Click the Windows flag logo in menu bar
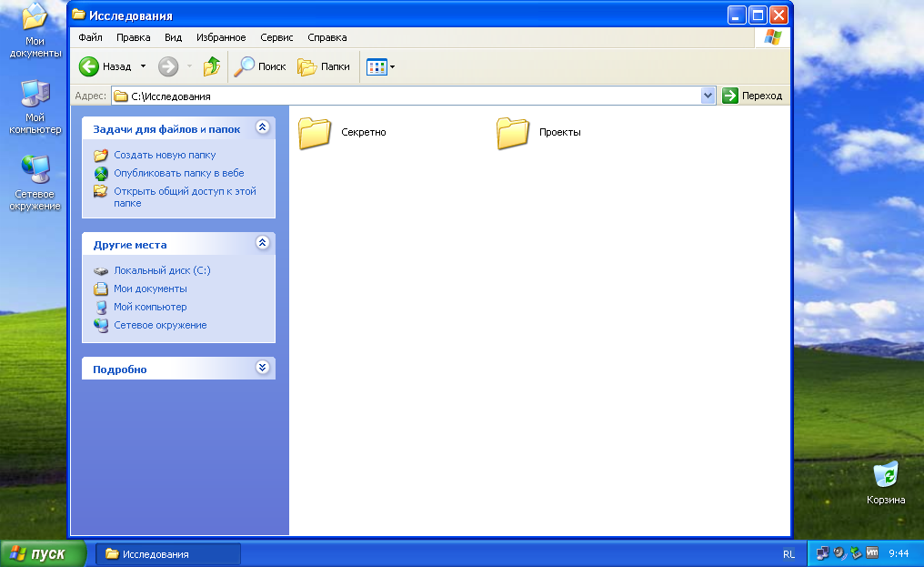924x567 pixels. point(772,37)
